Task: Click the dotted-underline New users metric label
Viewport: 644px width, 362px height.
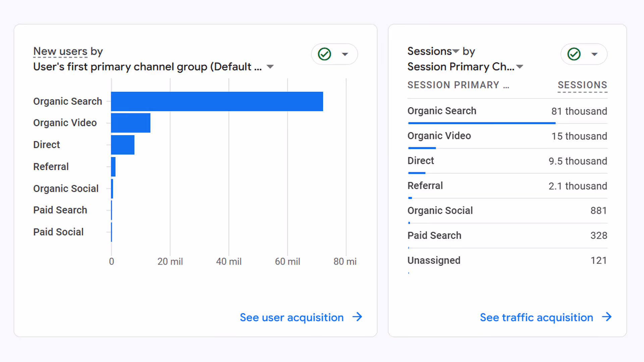Action: 60,51
